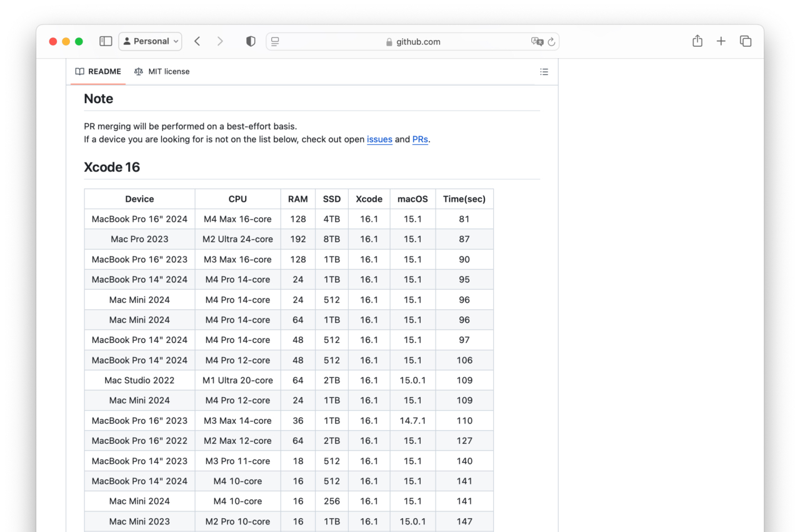800x532 pixels.
Task: Select the M3 Max 14-core cell
Action: coord(237,420)
